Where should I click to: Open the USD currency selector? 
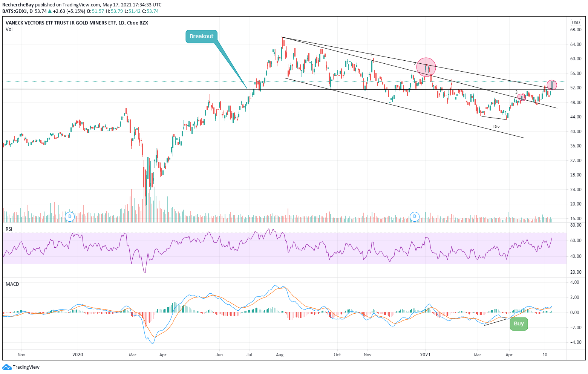[x=576, y=23]
